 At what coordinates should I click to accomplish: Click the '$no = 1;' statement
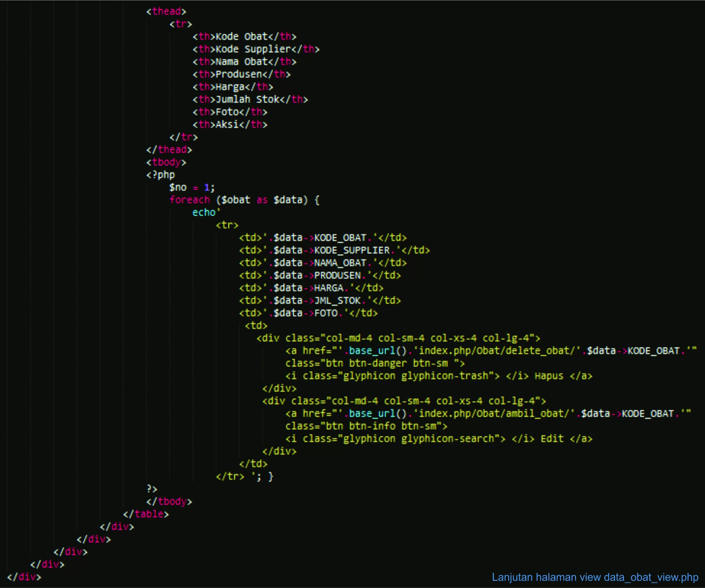click(192, 187)
